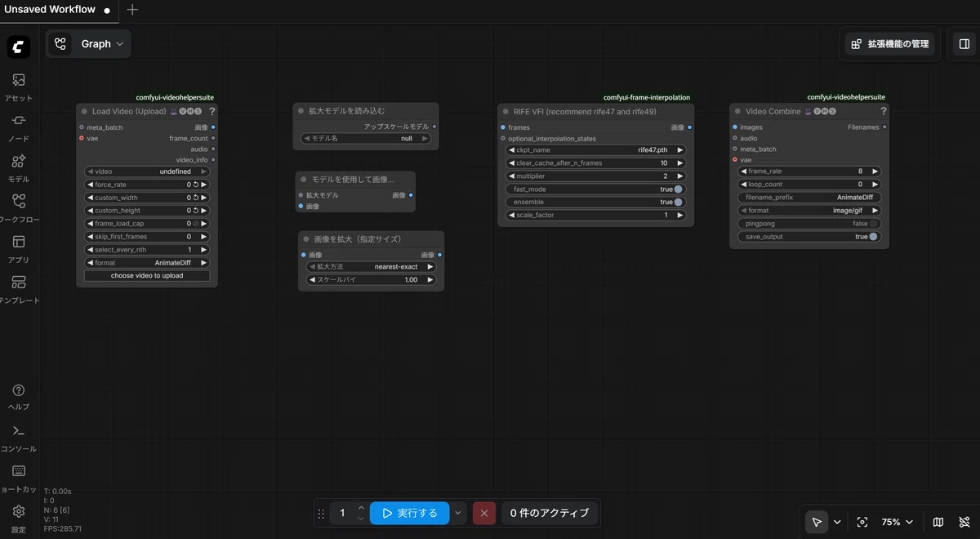Click the right side panel toggle icon
The height and width of the screenshot is (539, 980).
tap(963, 44)
